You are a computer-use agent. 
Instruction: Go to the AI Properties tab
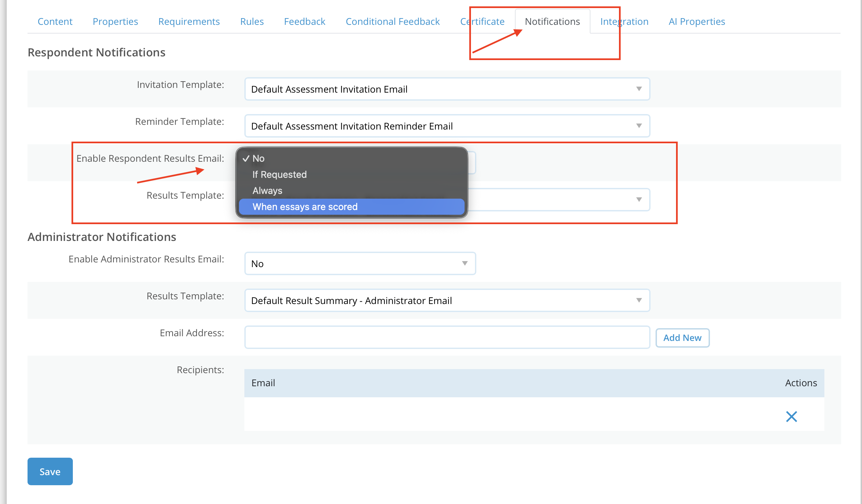tap(697, 21)
